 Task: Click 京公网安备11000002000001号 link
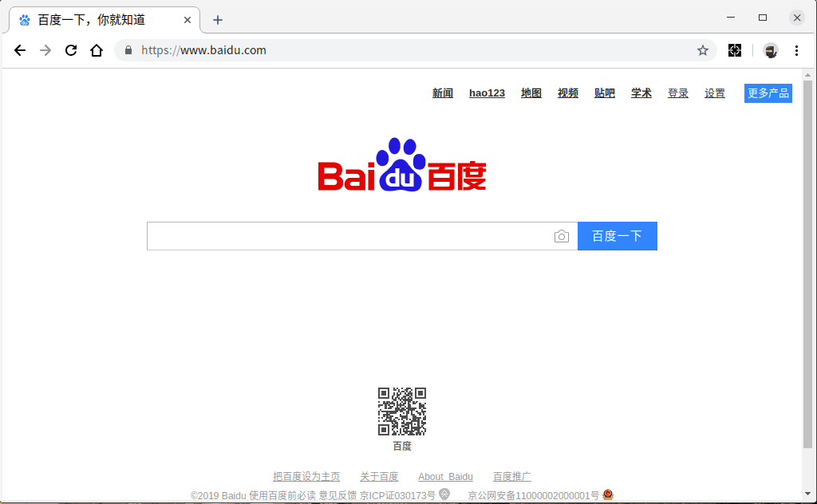534,495
